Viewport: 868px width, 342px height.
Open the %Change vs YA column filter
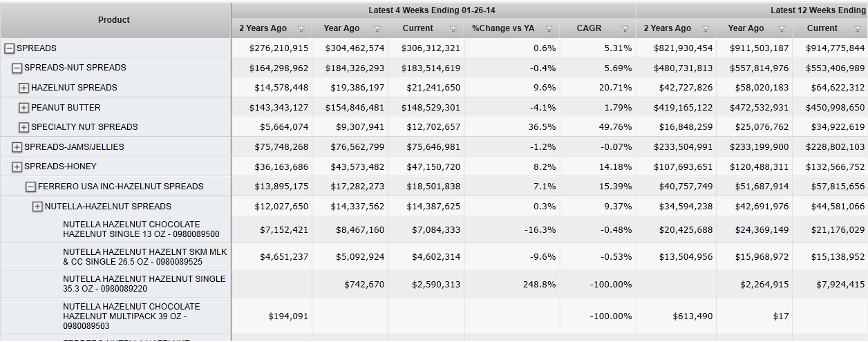549,29
